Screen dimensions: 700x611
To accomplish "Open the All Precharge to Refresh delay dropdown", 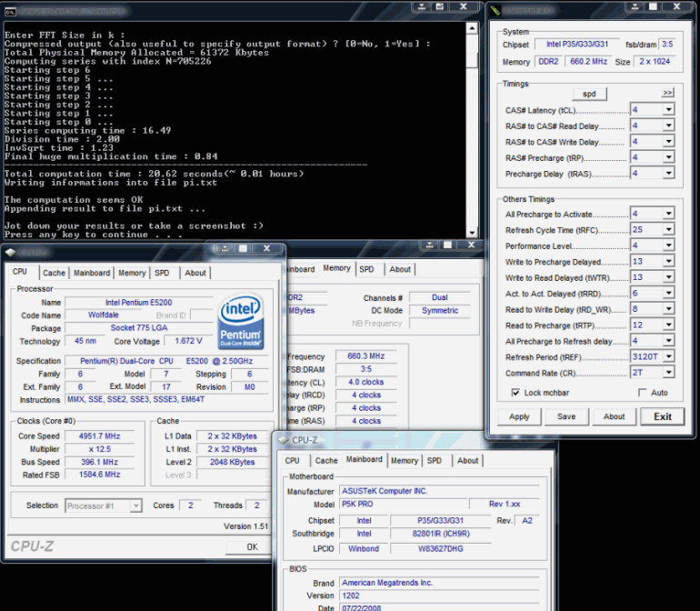I will point(668,341).
